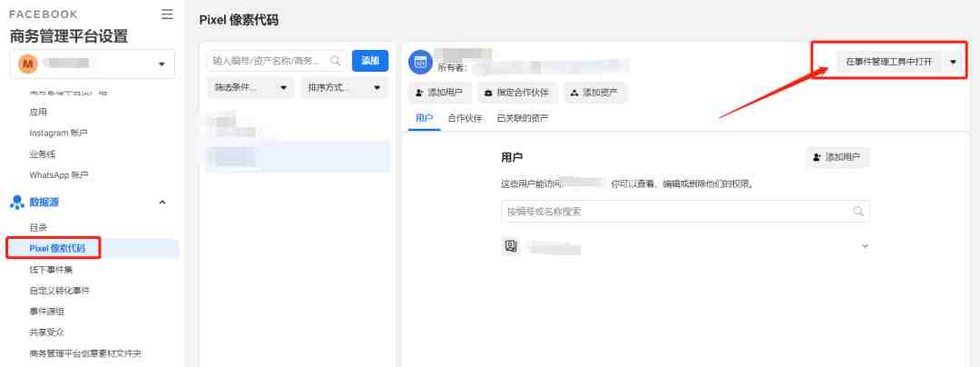Viewport: 980px width, 367px height.
Task: Open the business account selector dropdown
Action: [x=93, y=64]
